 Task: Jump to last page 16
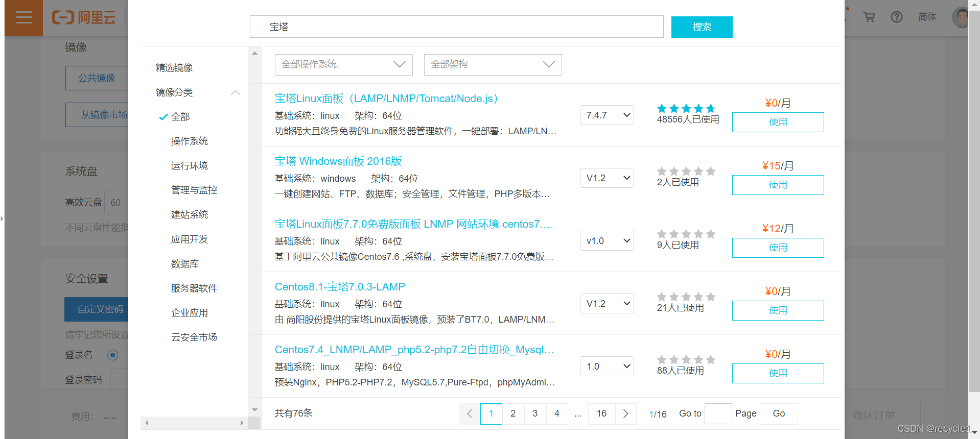[602, 413]
